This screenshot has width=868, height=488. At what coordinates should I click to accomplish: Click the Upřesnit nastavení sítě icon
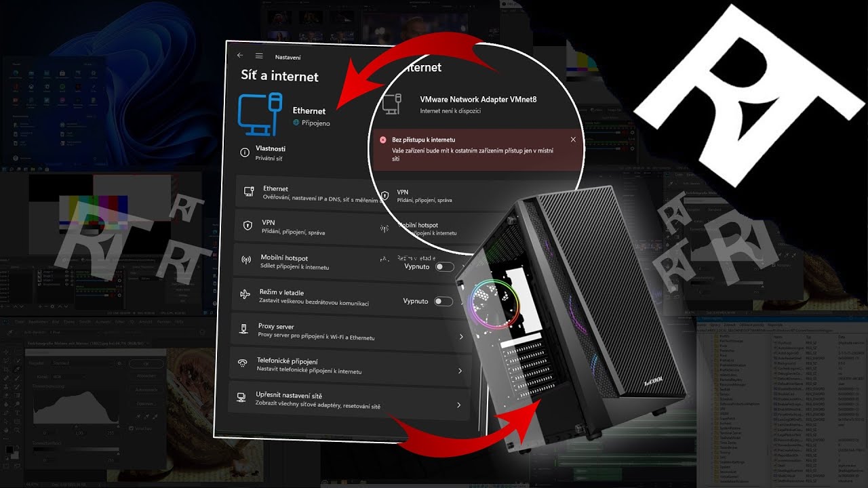[x=241, y=397]
